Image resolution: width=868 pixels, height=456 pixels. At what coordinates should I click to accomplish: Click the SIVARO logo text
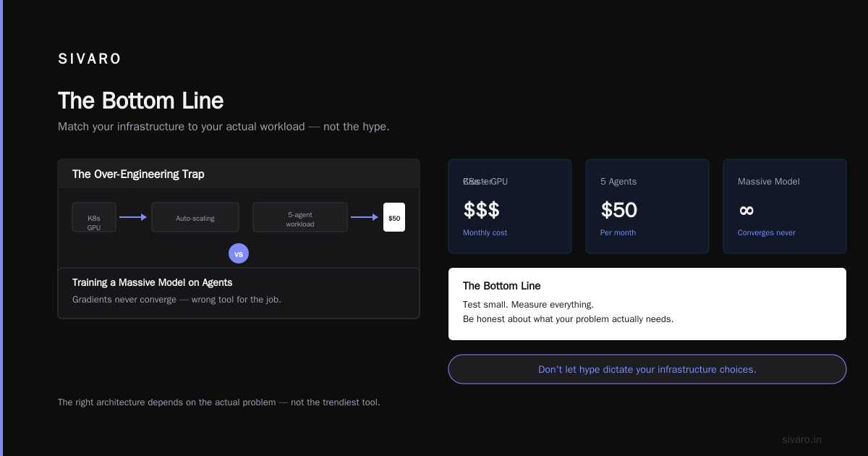(90, 59)
